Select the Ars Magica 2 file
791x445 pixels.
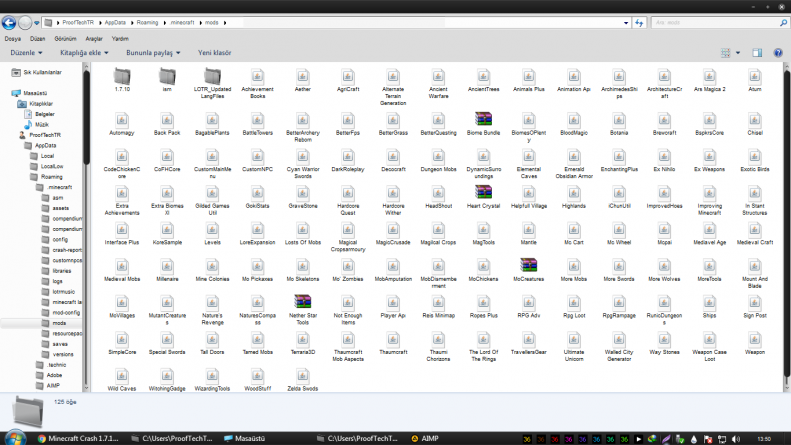coord(709,80)
